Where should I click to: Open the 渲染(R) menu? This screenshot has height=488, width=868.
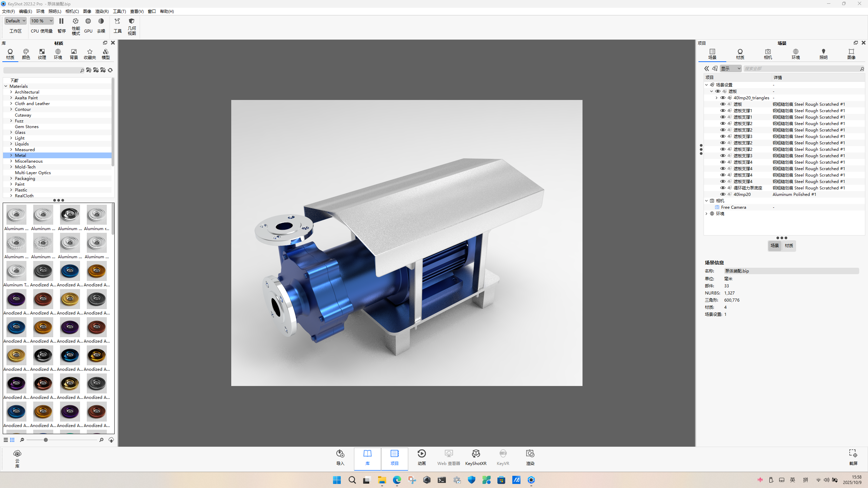click(x=102, y=11)
